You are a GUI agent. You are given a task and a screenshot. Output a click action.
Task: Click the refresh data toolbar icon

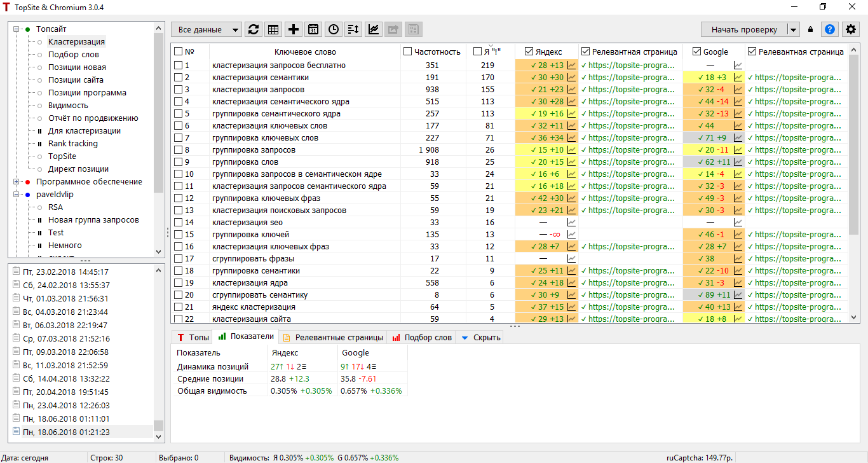point(254,29)
